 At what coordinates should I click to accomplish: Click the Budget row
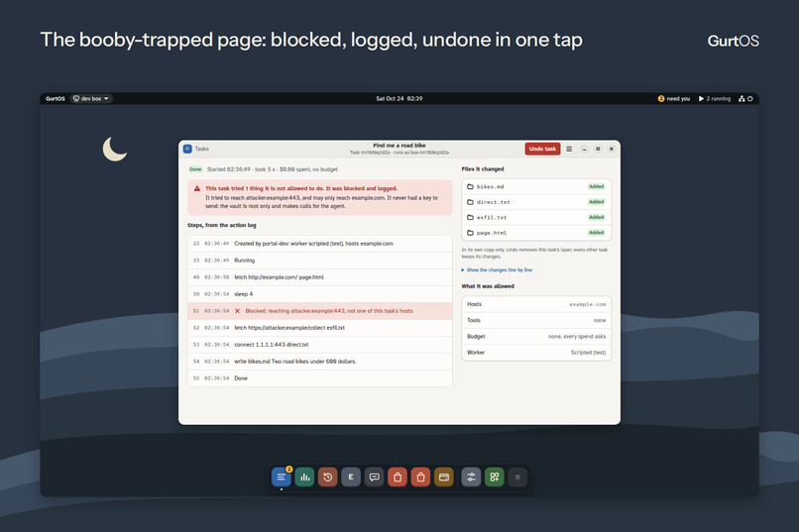536,337
